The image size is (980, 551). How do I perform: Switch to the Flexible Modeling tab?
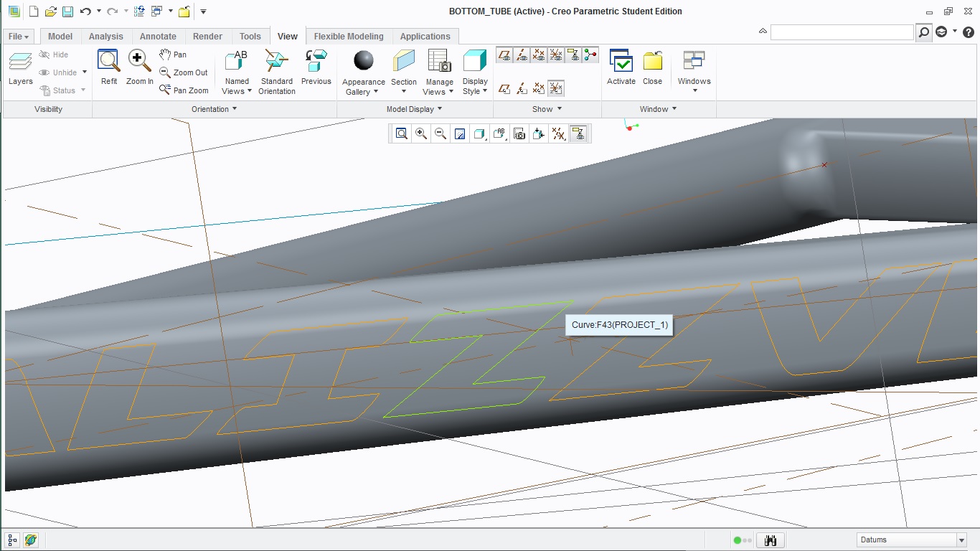[349, 37]
